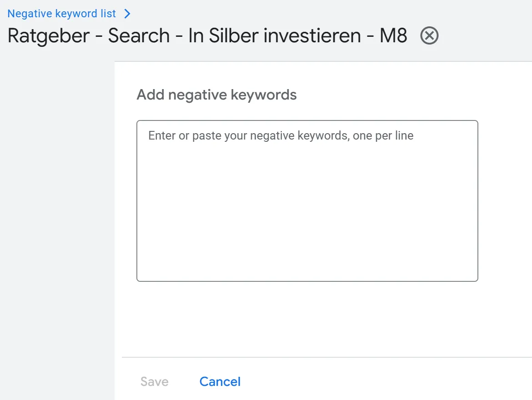532x400 pixels.
Task: Click the breadcrumb chevron arrow
Action: (127, 14)
